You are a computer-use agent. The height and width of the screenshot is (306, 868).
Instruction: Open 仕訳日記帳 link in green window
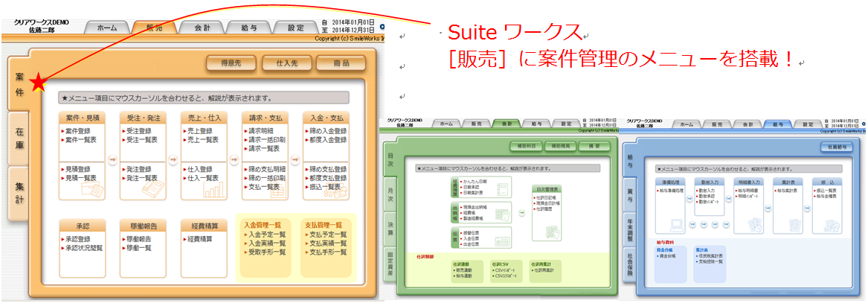547,197
